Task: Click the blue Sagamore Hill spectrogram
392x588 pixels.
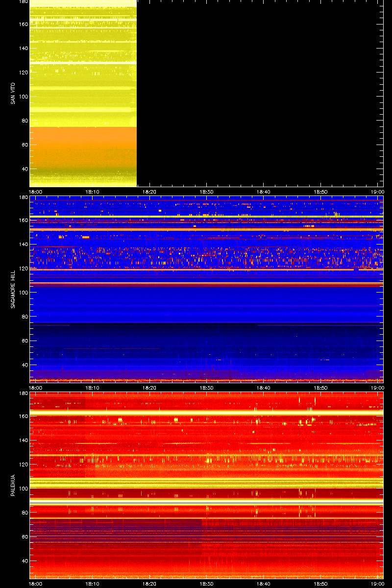Action: [206, 289]
